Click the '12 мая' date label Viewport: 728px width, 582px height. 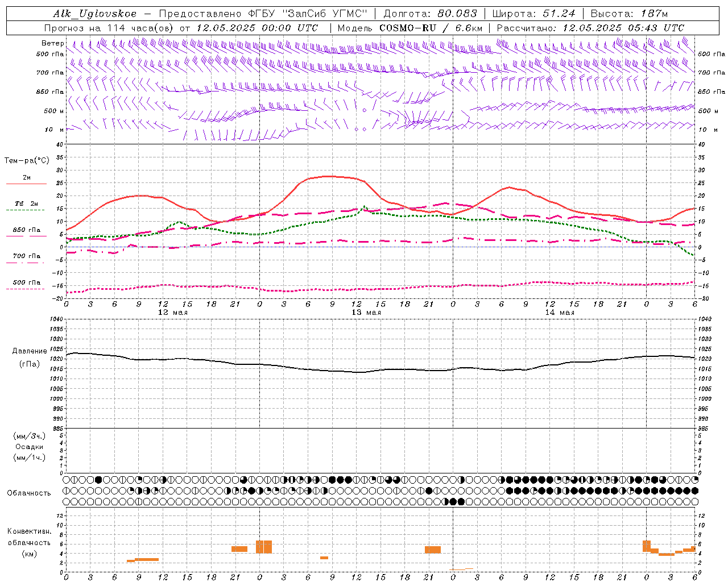172,313
